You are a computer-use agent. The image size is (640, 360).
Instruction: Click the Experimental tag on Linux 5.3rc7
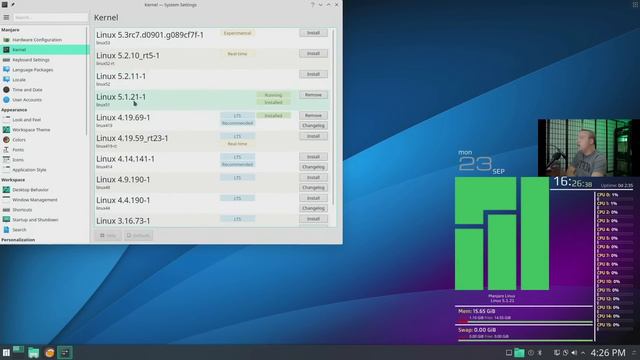click(238, 33)
